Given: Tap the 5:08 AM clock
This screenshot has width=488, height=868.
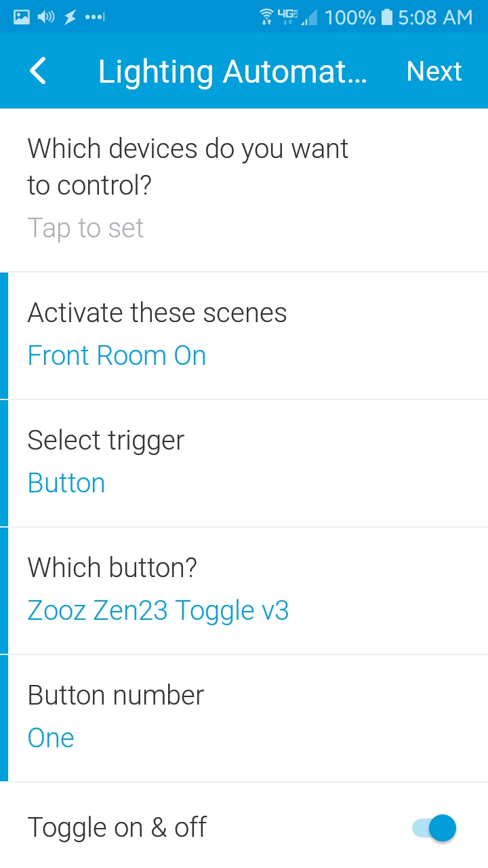Looking at the screenshot, I should coord(435,17).
